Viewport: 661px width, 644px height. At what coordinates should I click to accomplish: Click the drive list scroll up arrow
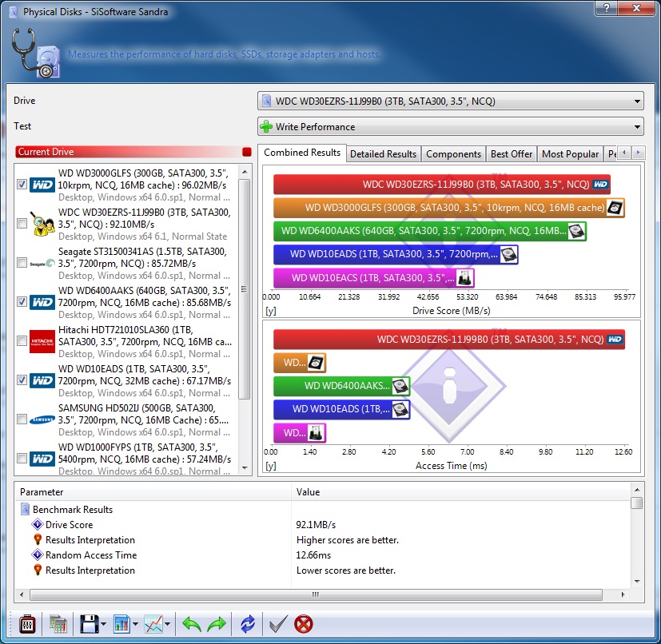(x=245, y=172)
